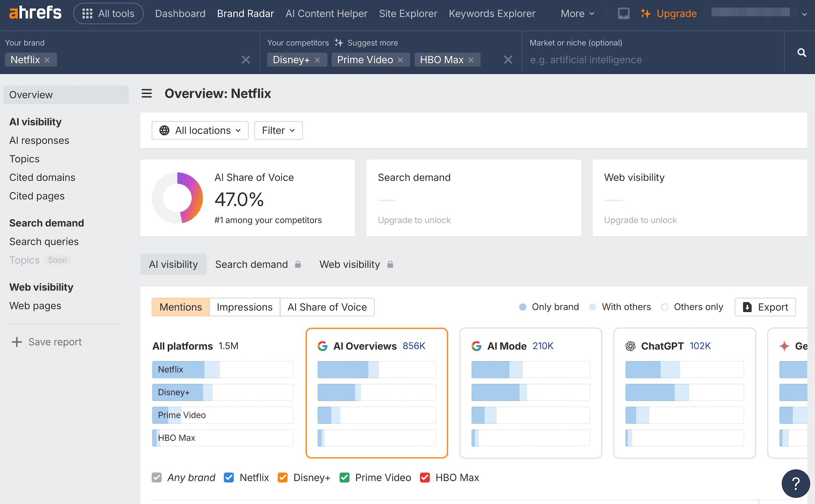Viewport: 815px width, 504px height.
Task: Open Cited pages
Action: [x=37, y=196]
